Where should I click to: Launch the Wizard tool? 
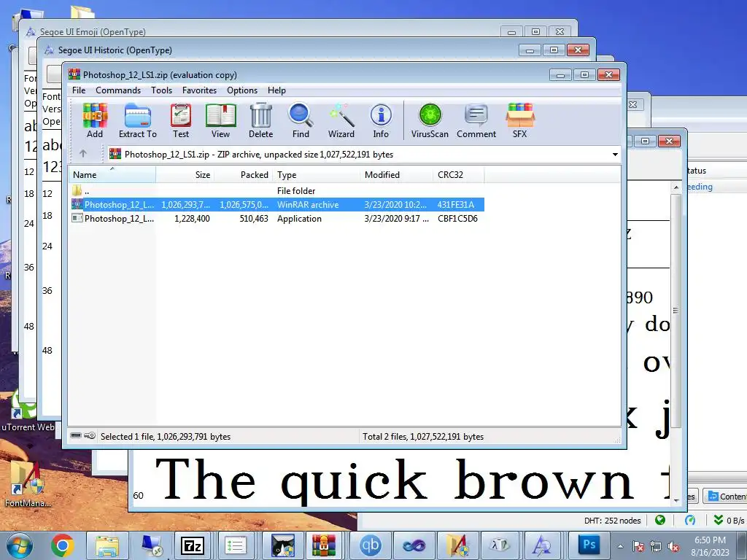click(341, 120)
